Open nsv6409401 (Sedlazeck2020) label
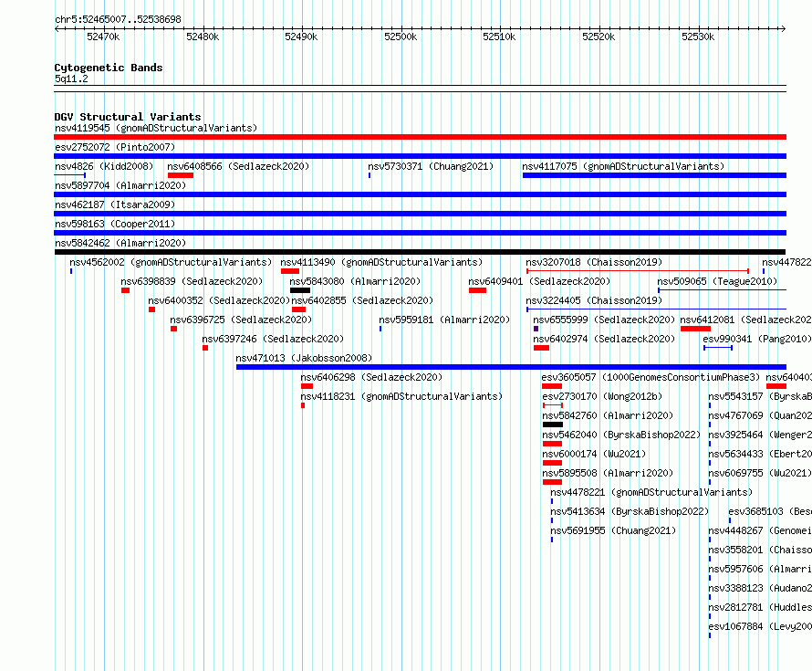Image resolution: width=812 pixels, height=671 pixels. coord(539,281)
